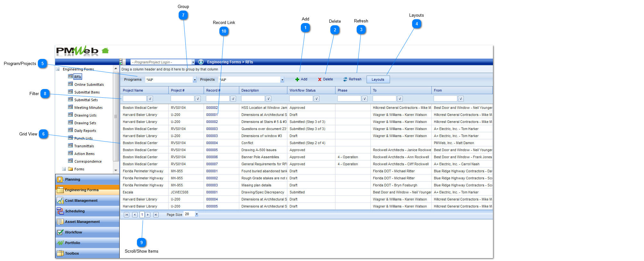Click the Toolbox module icon
The width and height of the screenshot is (644, 261).
pyautogui.click(x=60, y=253)
